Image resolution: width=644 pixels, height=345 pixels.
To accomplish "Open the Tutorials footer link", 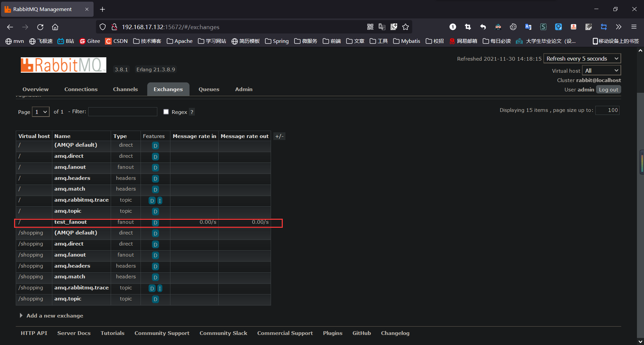I will tap(112, 333).
